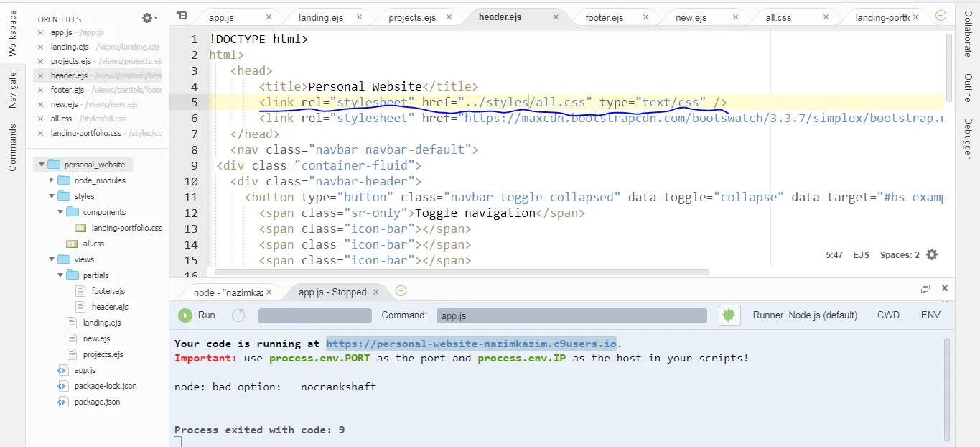
Task: Open the editor tab list menu icon
Action: 182,16
